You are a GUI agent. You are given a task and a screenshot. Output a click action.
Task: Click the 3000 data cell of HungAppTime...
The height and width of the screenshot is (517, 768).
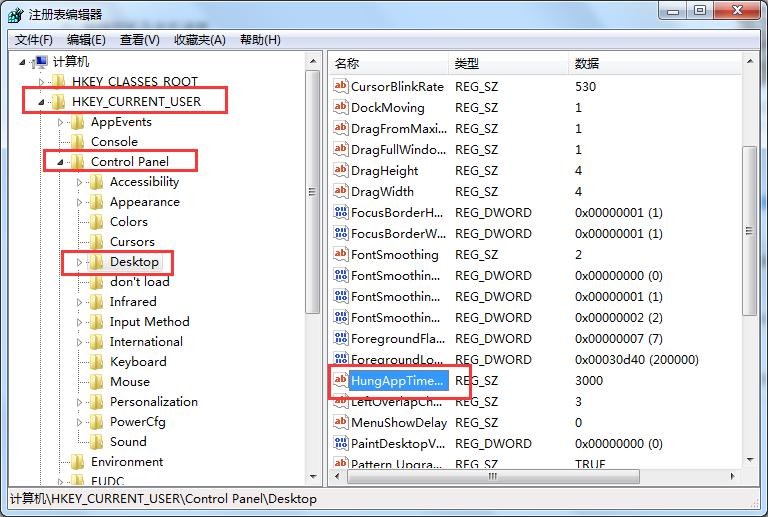pos(589,380)
